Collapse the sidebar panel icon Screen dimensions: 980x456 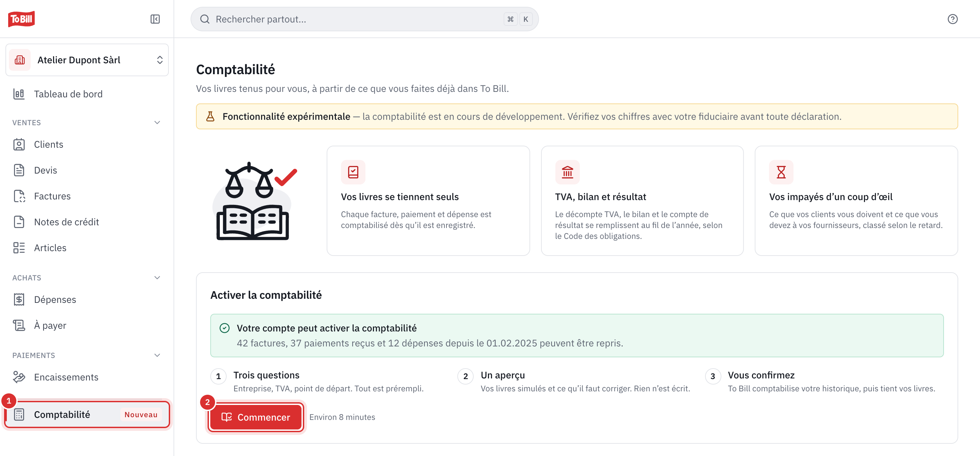pos(155,19)
